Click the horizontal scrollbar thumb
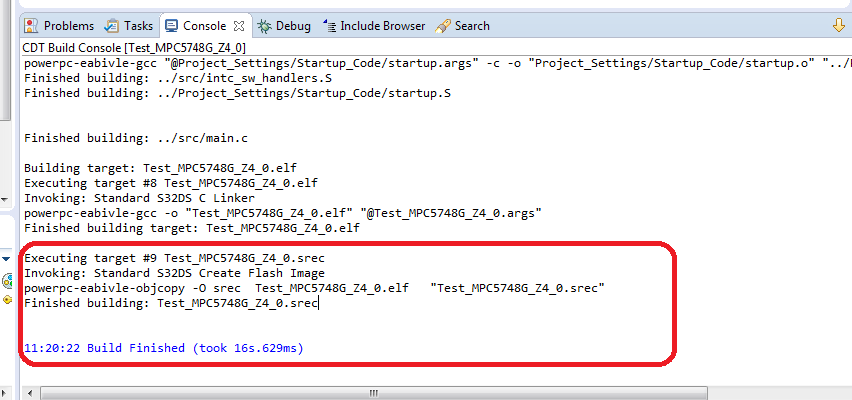Image resolution: width=852 pixels, height=400 pixels. coord(374,393)
